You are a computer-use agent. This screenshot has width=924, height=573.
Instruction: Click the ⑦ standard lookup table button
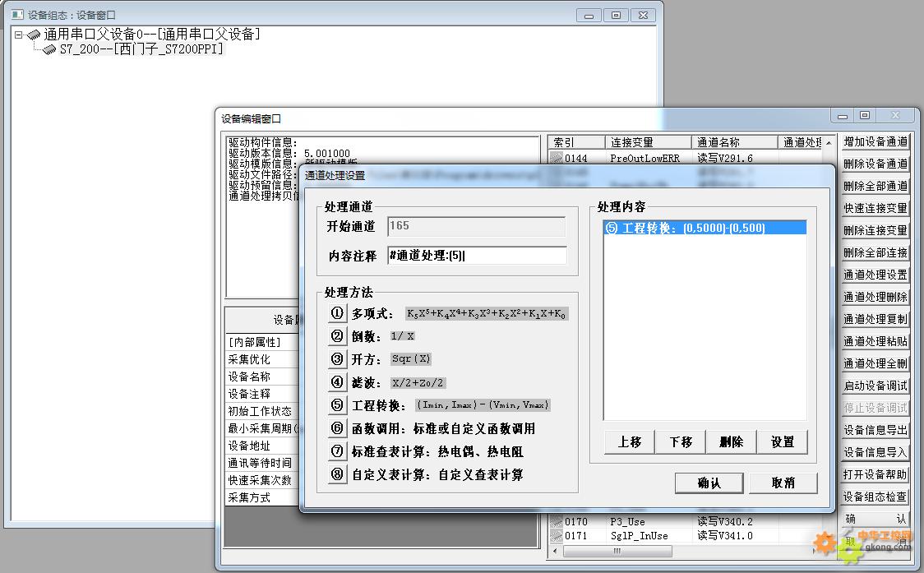336,451
